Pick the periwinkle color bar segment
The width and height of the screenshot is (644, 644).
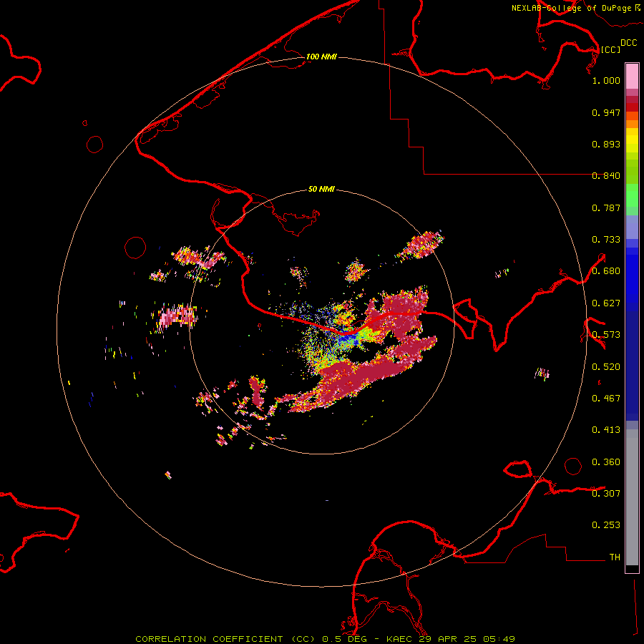(x=632, y=227)
